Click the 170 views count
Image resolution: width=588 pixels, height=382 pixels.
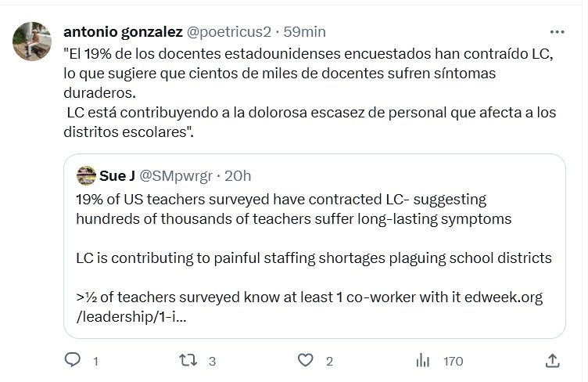[453, 362]
